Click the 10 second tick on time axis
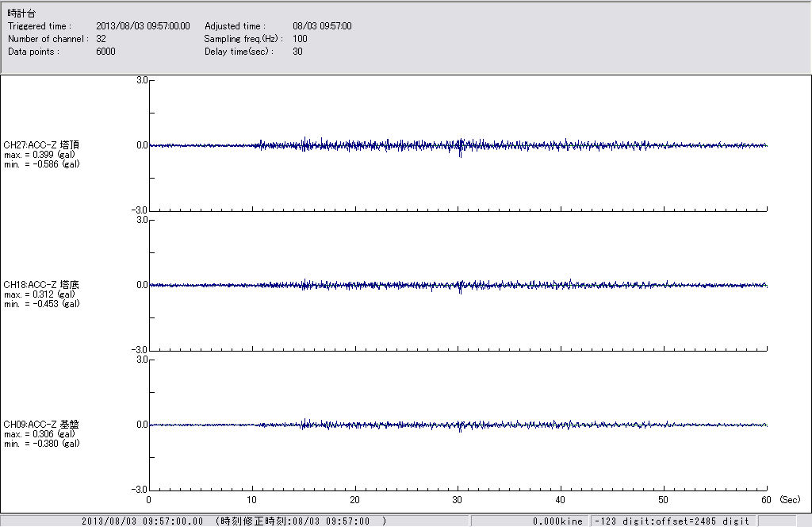 pyautogui.click(x=252, y=500)
